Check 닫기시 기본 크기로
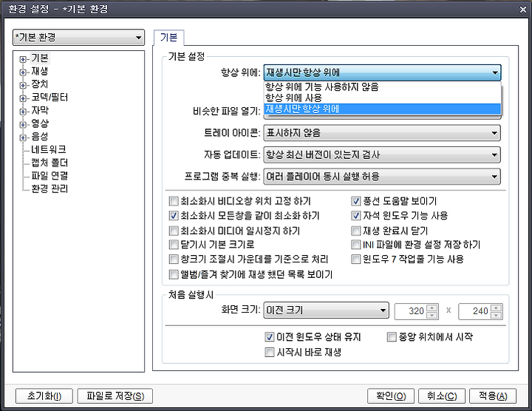The height and width of the screenshot is (411, 532). tap(174, 245)
